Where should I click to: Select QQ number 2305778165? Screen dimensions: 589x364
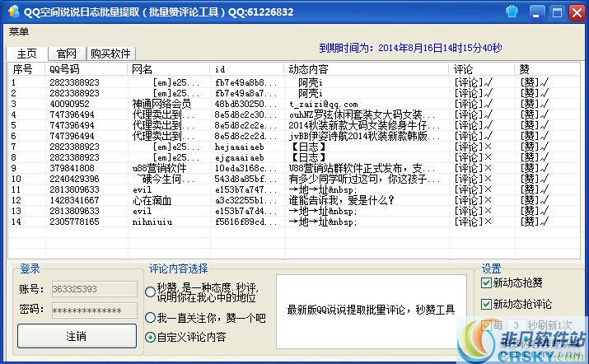pos(74,222)
